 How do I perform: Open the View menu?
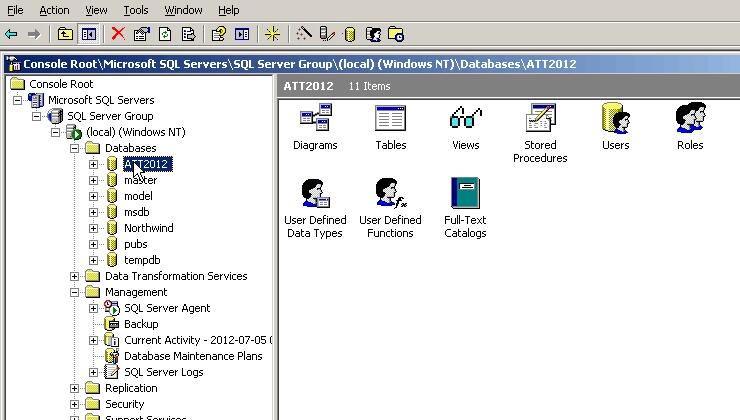coord(96,10)
